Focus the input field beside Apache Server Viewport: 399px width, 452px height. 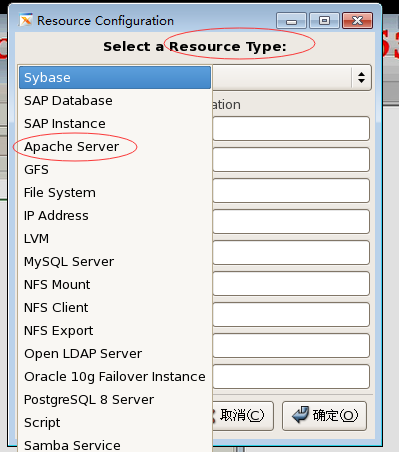291,159
